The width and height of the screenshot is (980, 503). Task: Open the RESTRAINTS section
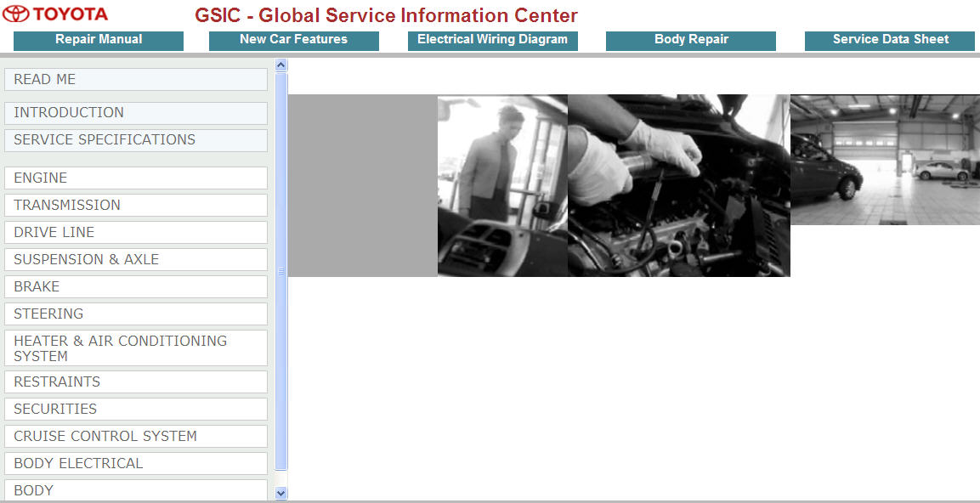(x=136, y=381)
